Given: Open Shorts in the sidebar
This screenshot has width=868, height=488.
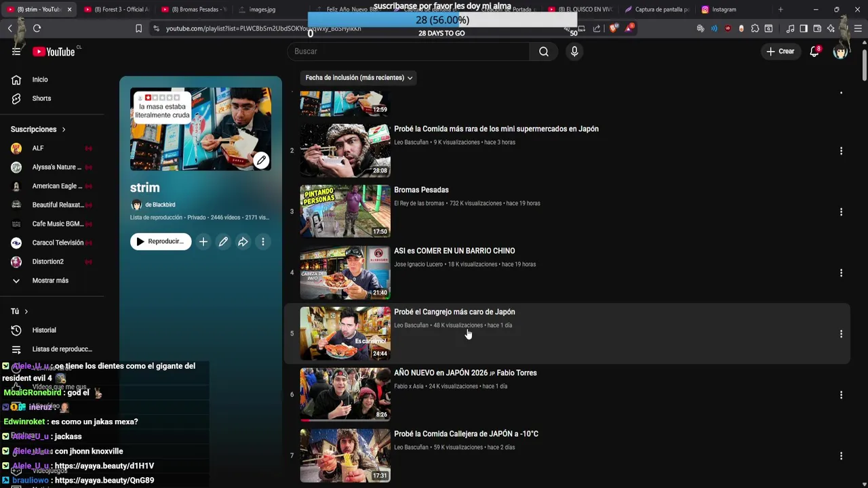Looking at the screenshot, I should pos(41,99).
